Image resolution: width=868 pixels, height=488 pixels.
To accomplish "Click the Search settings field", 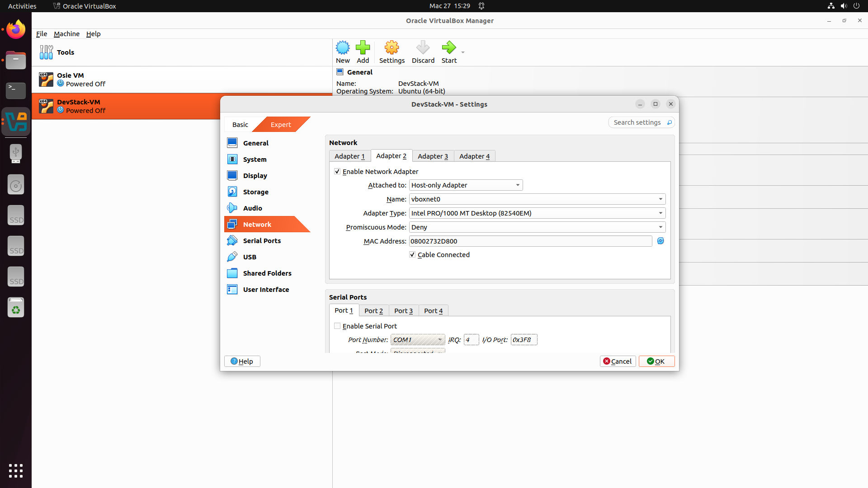I will 641,122.
